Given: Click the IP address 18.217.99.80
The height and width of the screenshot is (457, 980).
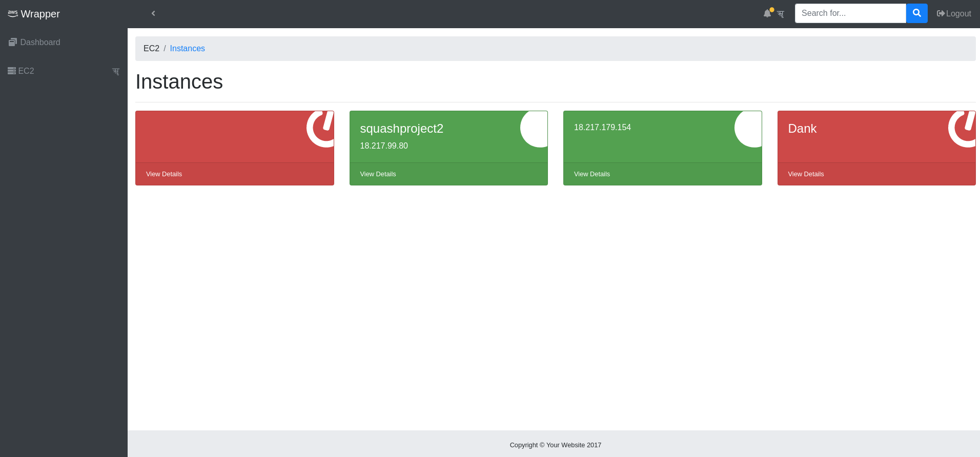Looking at the screenshot, I should [x=384, y=146].
